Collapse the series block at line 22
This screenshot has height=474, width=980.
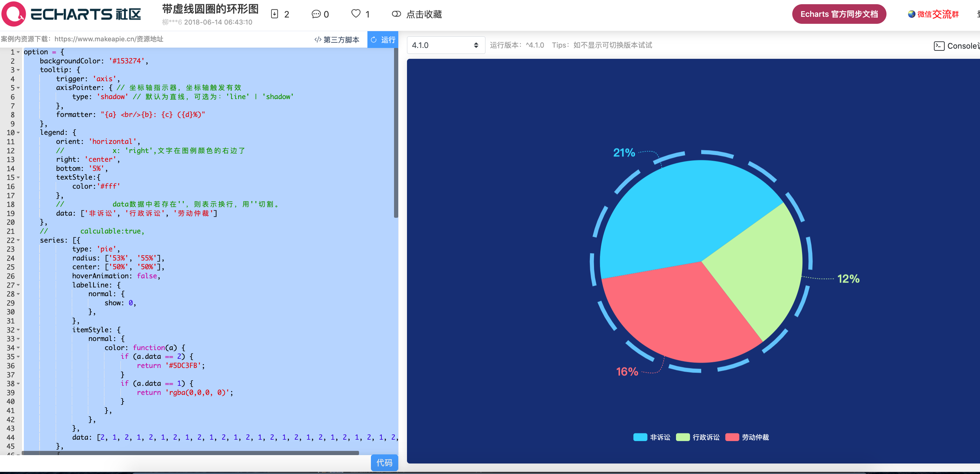click(x=18, y=240)
